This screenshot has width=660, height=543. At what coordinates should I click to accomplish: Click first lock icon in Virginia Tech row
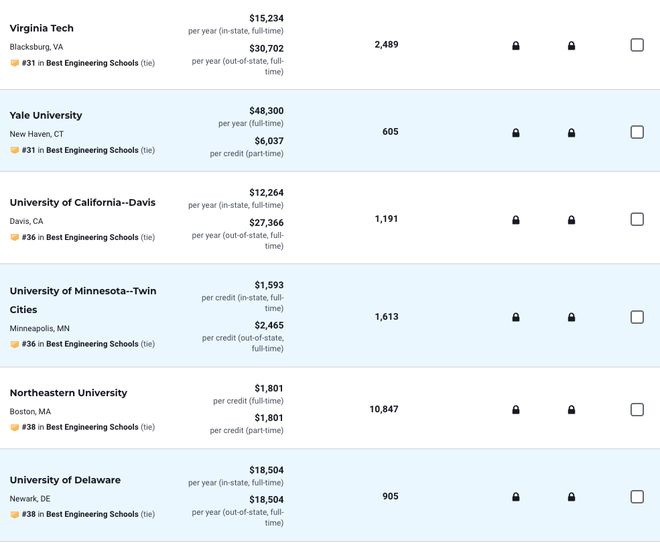pos(516,45)
